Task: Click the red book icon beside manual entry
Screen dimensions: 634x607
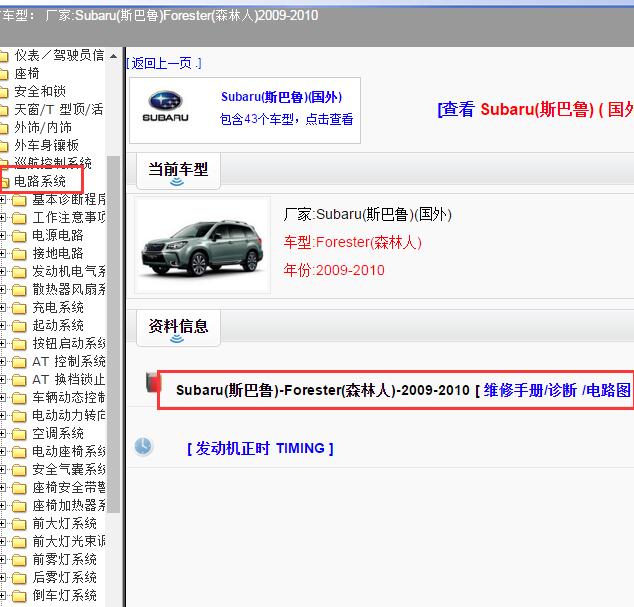Action: 152,382
